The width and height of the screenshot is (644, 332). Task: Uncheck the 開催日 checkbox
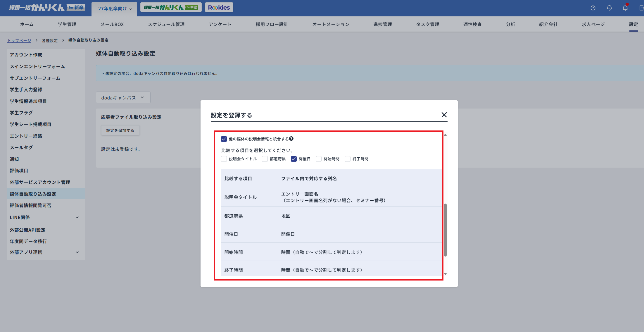pos(294,159)
